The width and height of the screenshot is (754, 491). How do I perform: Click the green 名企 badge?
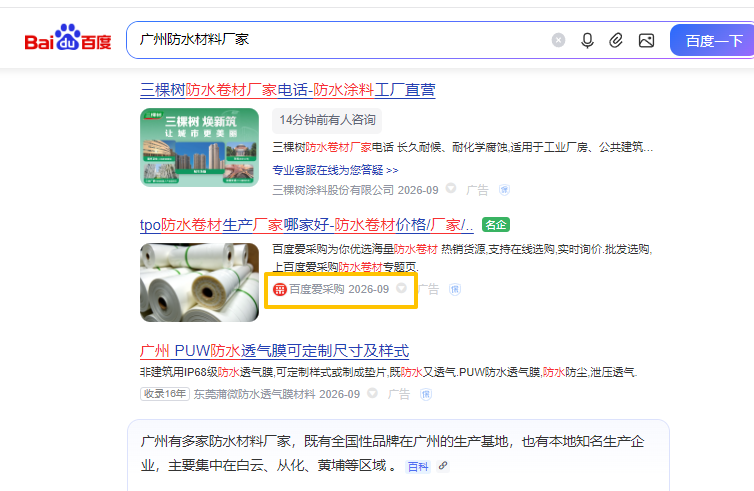(496, 225)
